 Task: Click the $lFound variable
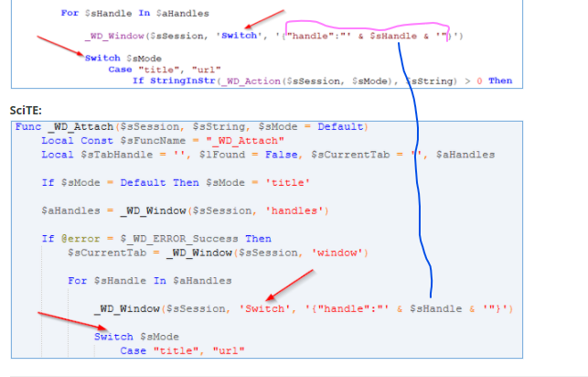(222, 155)
